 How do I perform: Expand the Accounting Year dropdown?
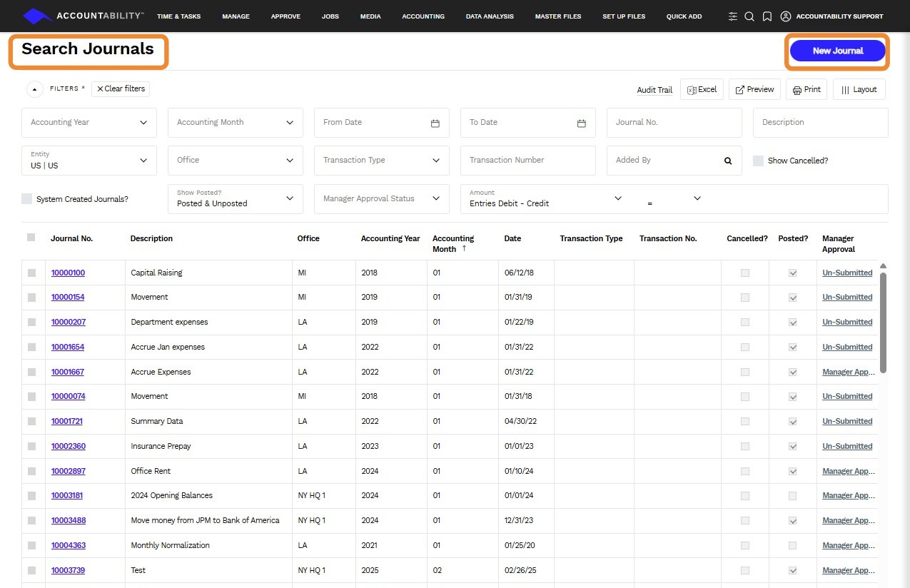(89, 123)
